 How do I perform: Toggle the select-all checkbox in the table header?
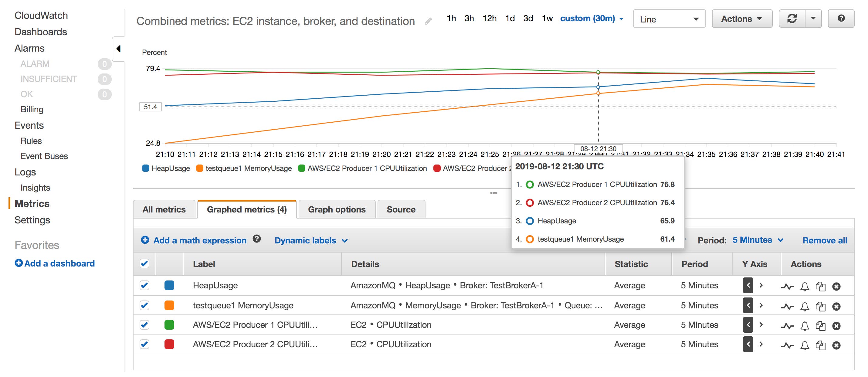coord(144,264)
